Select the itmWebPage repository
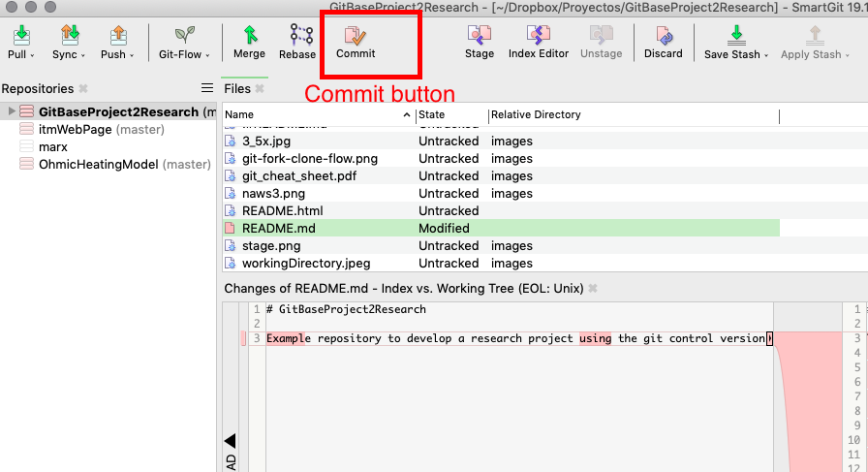868x472 pixels. tap(76, 129)
